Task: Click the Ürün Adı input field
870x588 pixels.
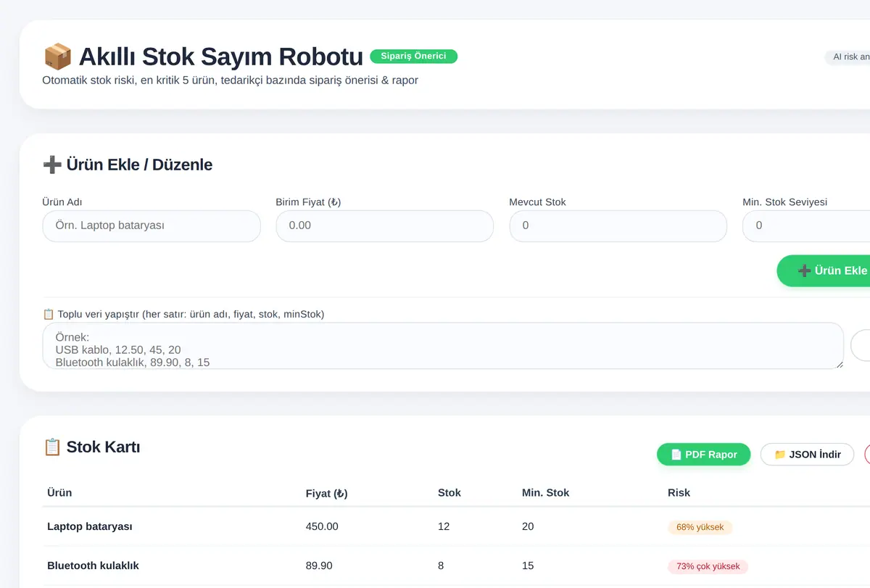Action: 152,226
